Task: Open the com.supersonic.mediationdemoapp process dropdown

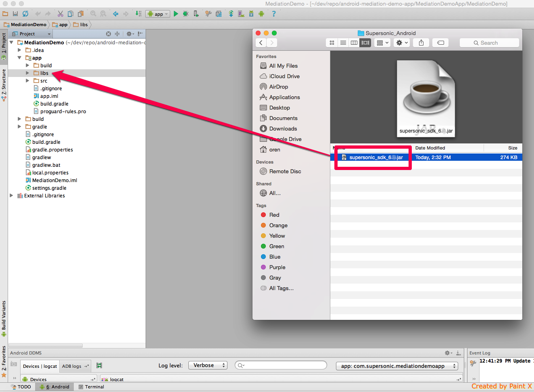Action: click(396, 366)
